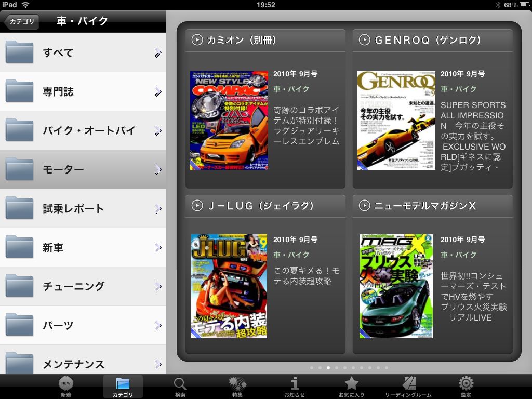Viewport: 532px width, 399px height.
Task: Switch to the 検索 tab
Action: click(180, 387)
